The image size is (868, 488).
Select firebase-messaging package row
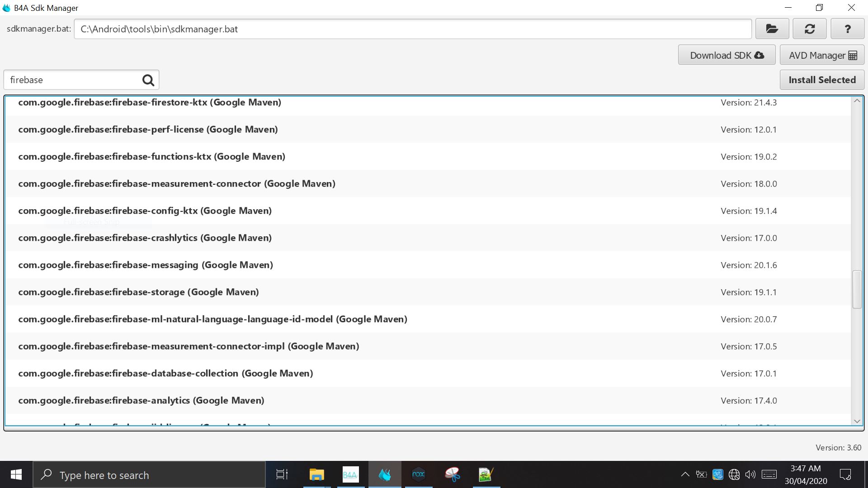[428, 265]
